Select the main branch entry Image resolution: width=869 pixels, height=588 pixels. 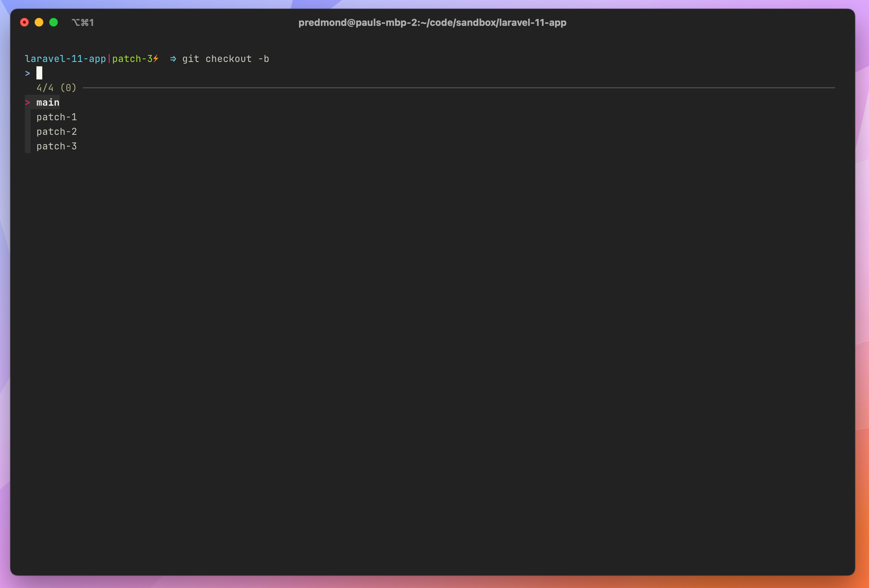click(48, 102)
